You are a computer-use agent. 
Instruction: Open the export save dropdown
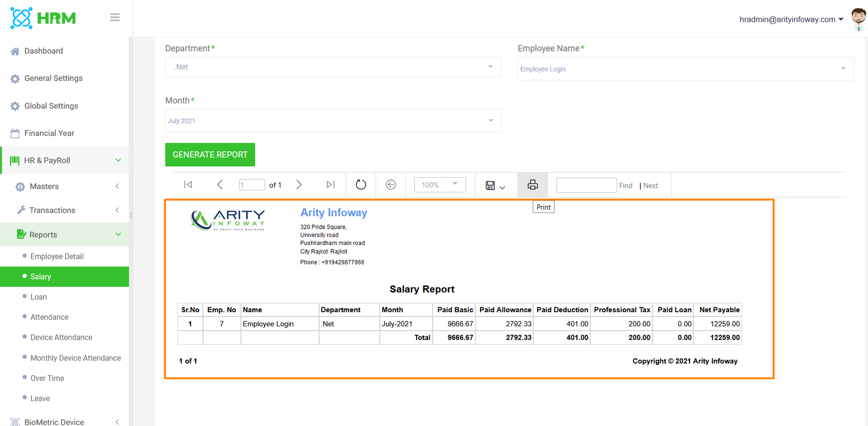tap(495, 185)
